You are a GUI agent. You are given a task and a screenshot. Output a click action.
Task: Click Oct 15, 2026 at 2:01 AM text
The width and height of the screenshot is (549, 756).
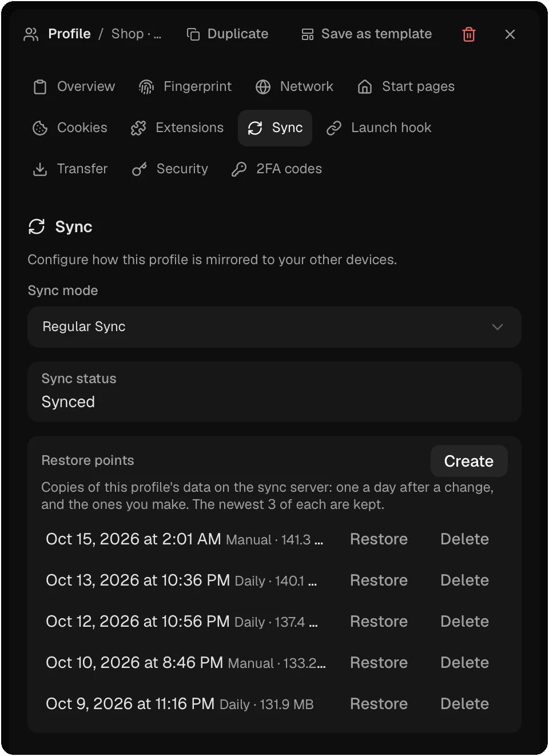pyautogui.click(x=133, y=539)
